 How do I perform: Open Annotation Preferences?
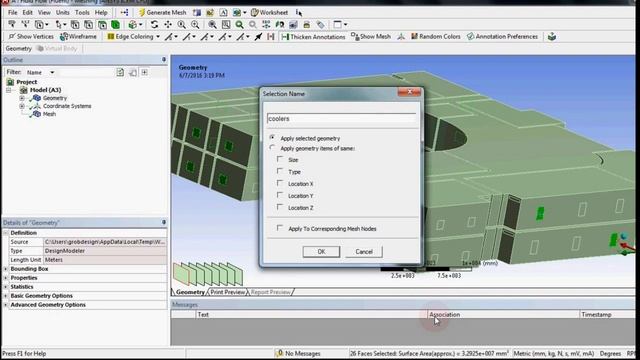coord(502,37)
